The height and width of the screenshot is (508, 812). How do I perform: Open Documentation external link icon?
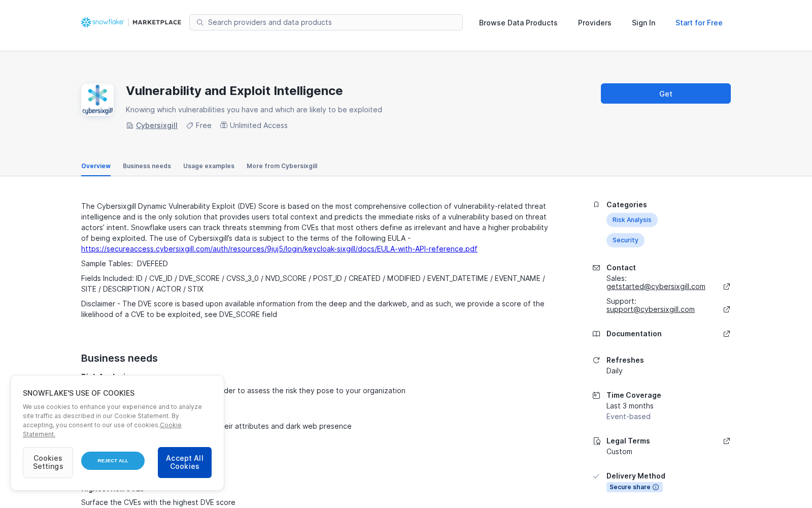[727, 334]
